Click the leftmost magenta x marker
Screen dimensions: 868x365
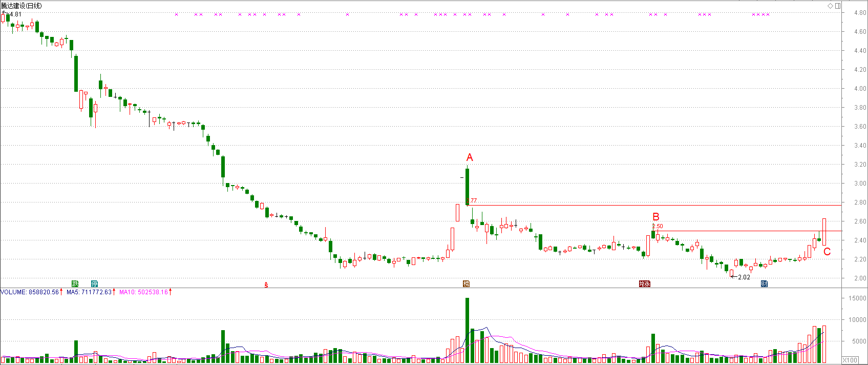[177, 14]
